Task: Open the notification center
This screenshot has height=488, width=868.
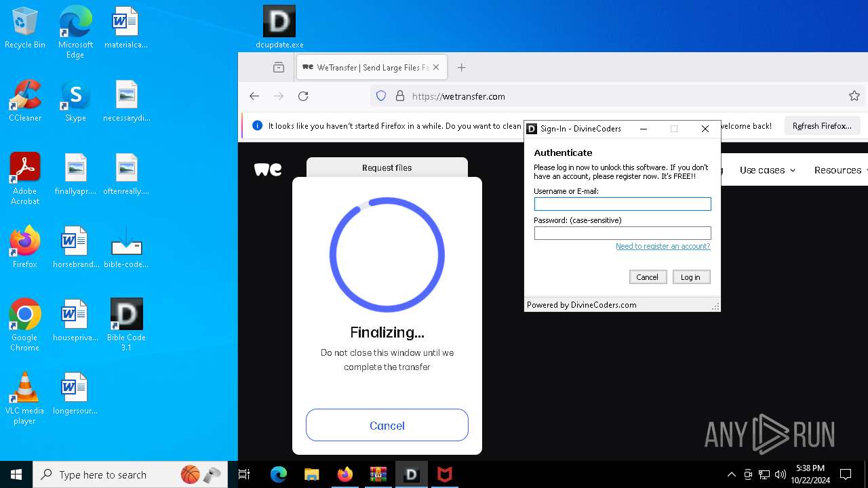Action: [846, 474]
